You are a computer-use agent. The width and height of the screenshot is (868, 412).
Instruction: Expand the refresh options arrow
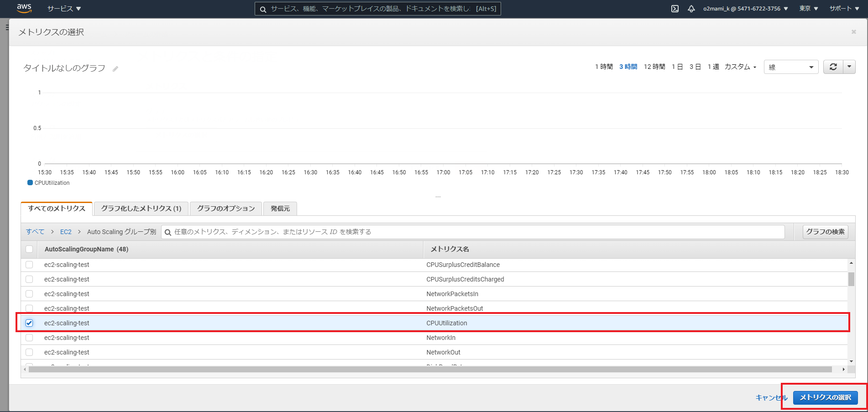849,67
